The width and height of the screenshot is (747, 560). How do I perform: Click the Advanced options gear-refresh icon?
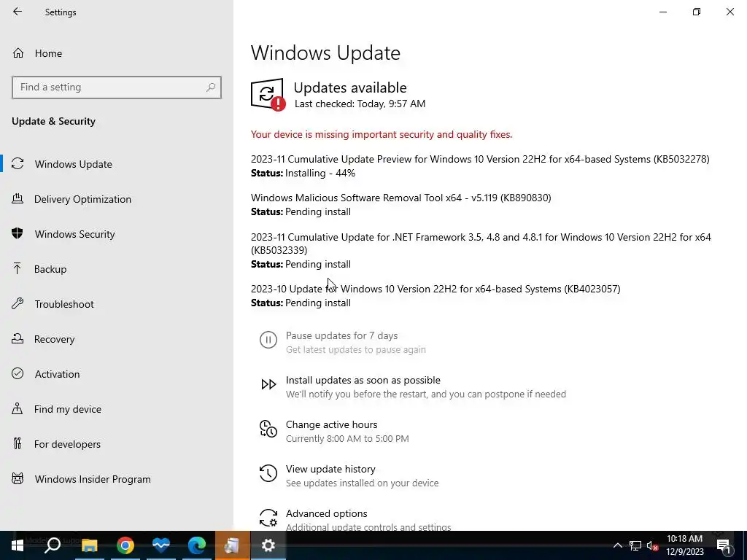(268, 518)
